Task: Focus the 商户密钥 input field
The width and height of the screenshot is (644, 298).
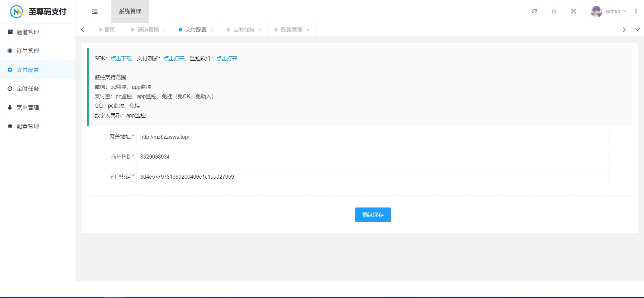Action: pyautogui.click(x=372, y=177)
